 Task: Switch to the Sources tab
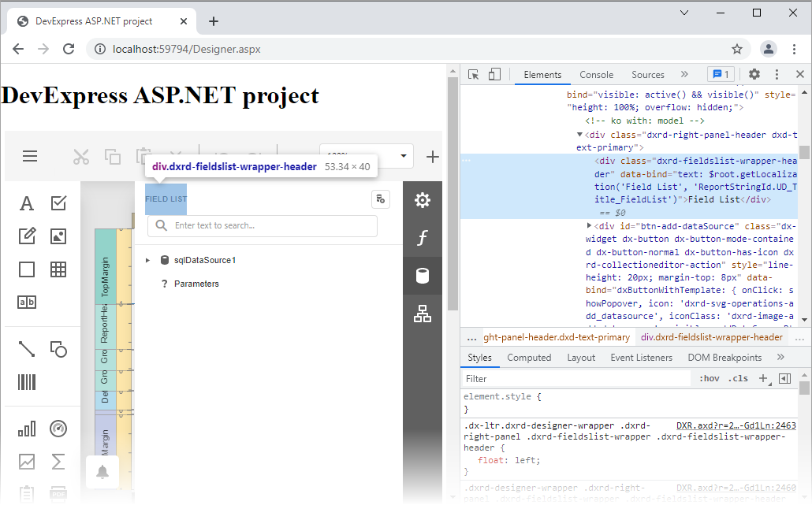point(647,75)
